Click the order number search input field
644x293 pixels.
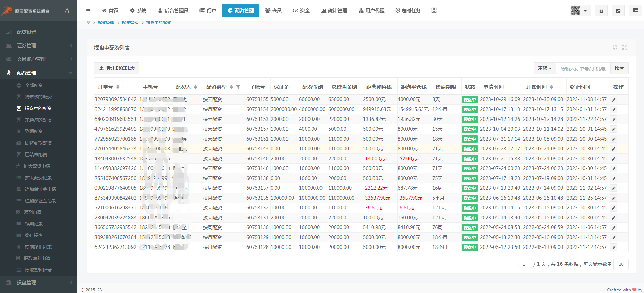pos(583,68)
